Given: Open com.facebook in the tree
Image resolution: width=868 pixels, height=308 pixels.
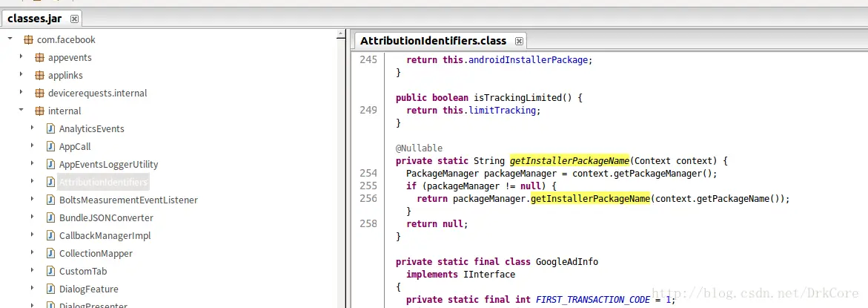Looking at the screenshot, I should click(67, 40).
